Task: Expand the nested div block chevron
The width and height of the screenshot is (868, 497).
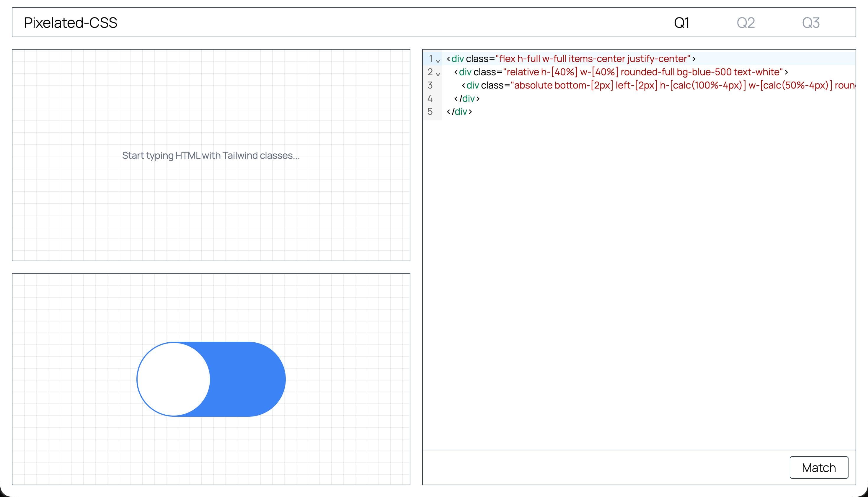Action: 438,74
